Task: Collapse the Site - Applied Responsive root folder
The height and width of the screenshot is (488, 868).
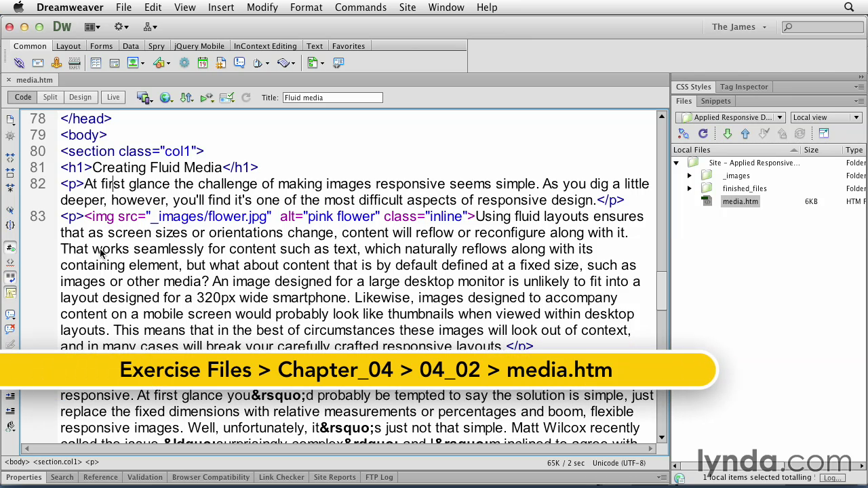Action: click(x=676, y=163)
